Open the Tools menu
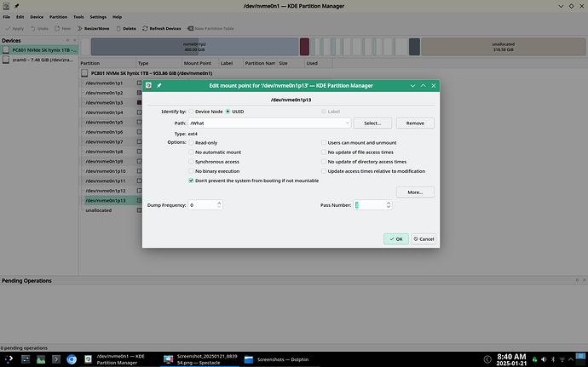Screen dimensions: 588x367 pyautogui.click(x=78, y=17)
